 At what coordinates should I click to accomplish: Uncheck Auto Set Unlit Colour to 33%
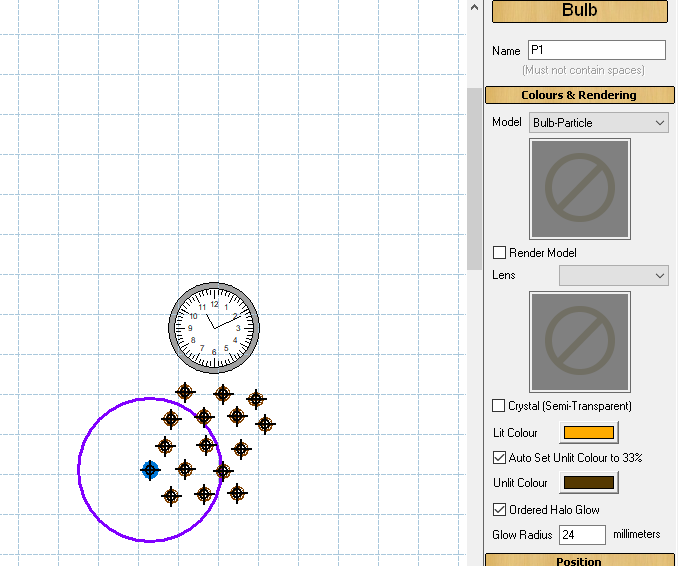click(499, 457)
